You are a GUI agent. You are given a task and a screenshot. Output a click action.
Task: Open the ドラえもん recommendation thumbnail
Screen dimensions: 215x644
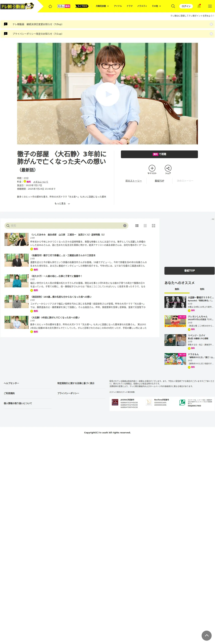[x=175, y=359]
